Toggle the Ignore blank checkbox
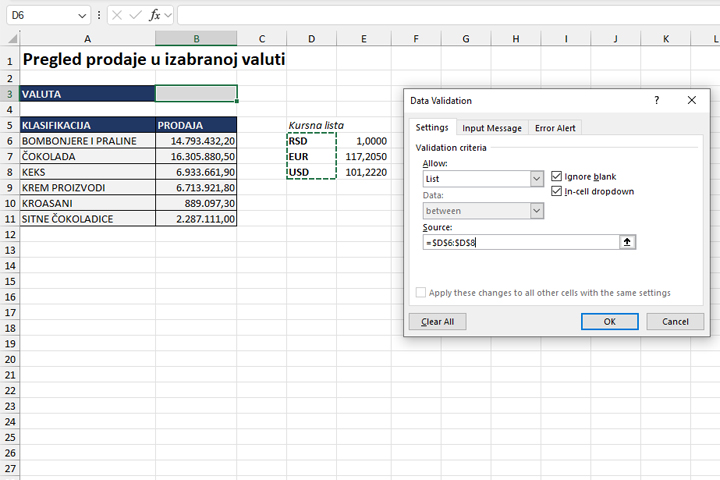720x480 pixels. 557,176
